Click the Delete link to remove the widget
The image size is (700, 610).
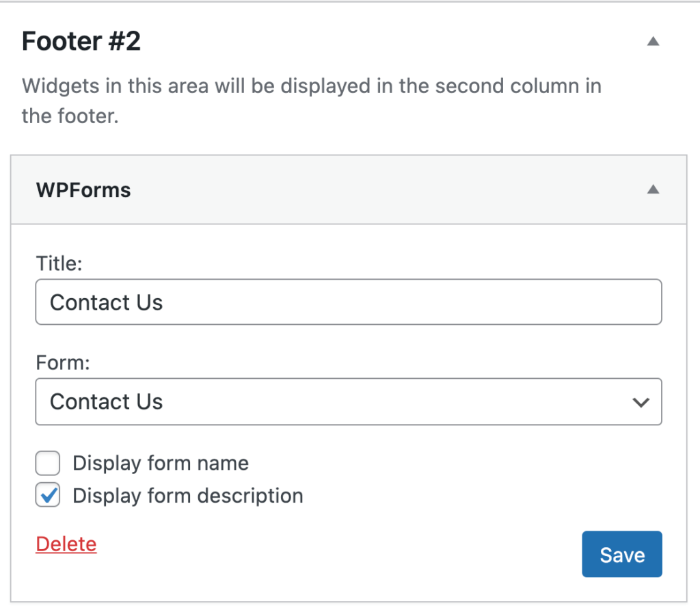66,544
